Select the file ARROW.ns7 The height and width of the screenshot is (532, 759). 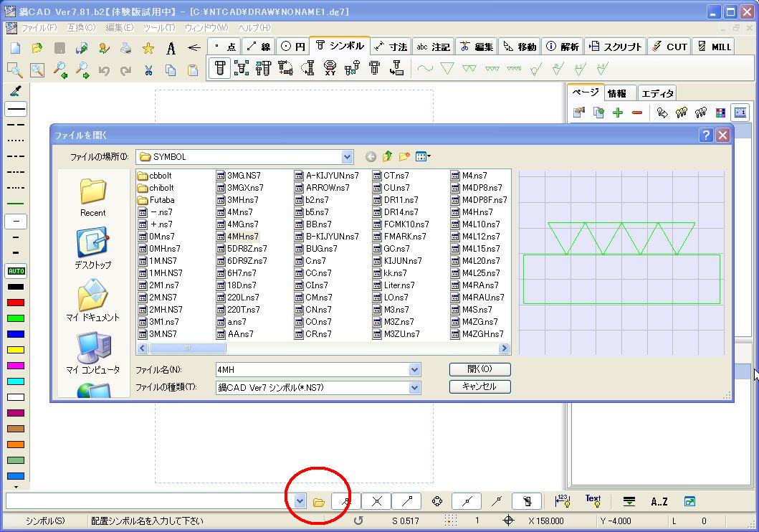pyautogui.click(x=321, y=188)
